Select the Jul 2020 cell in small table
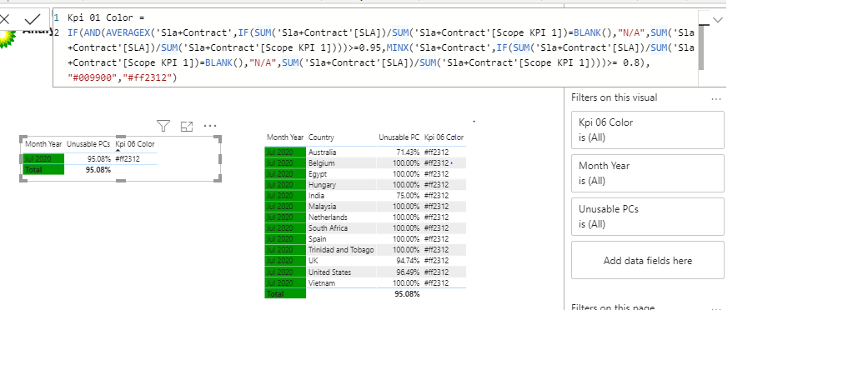Image resolution: width=868 pixels, height=390 pixels. tap(43, 159)
